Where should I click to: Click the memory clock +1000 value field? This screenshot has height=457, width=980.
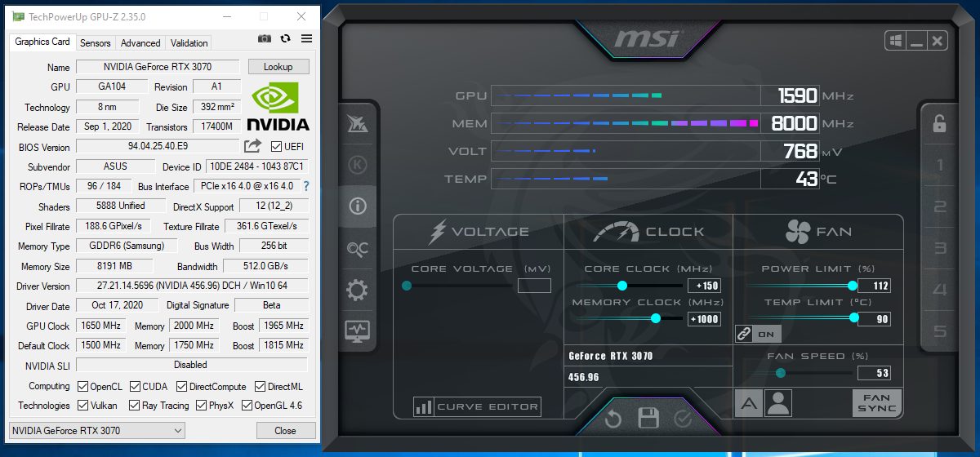705,319
